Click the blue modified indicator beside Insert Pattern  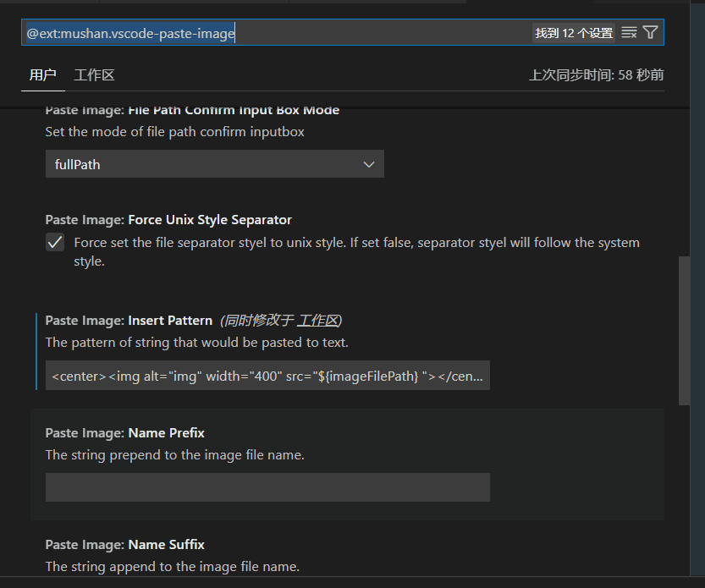tap(37, 350)
